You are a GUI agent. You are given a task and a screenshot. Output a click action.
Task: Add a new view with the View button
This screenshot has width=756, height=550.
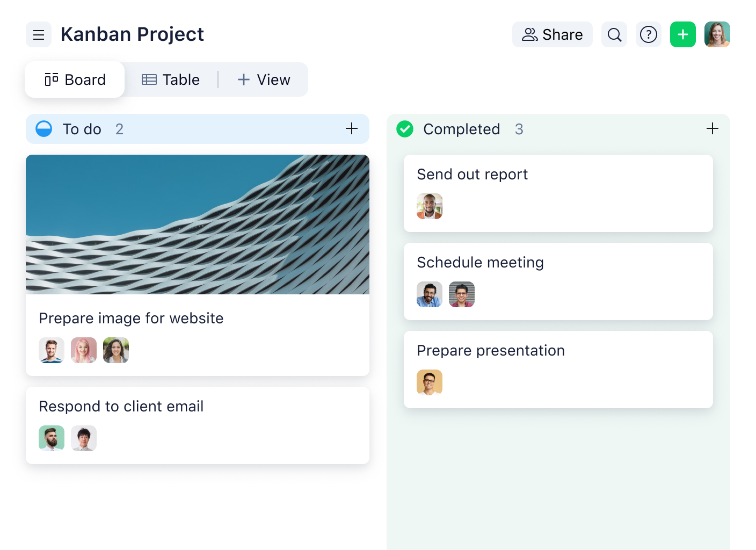(264, 79)
